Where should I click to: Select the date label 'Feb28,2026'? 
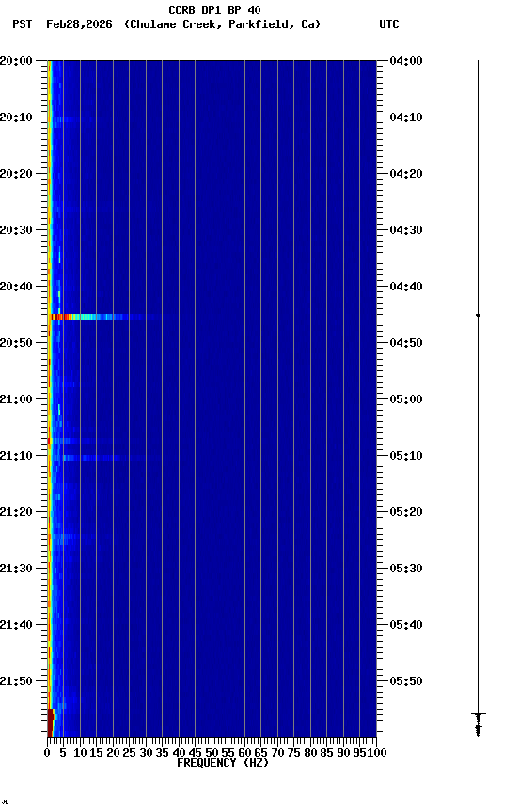coord(79,24)
